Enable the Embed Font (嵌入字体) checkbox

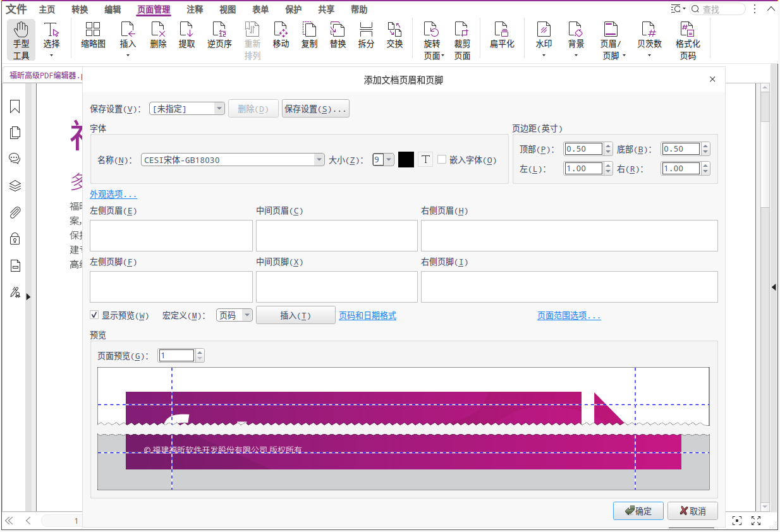[x=442, y=160]
